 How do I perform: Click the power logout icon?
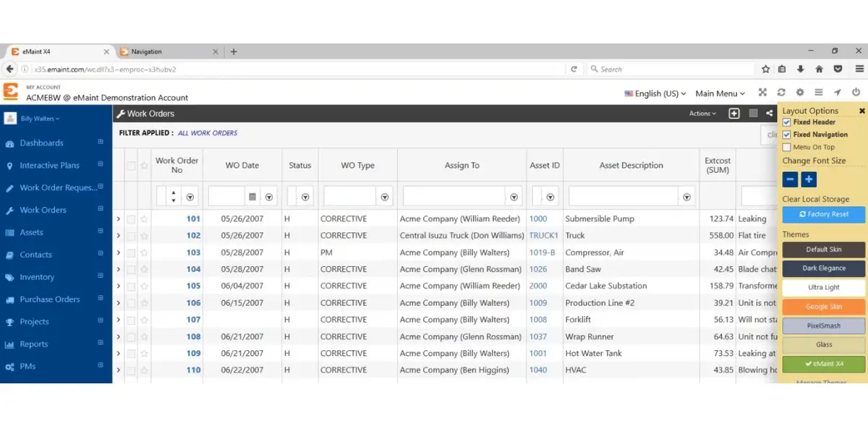856,93
